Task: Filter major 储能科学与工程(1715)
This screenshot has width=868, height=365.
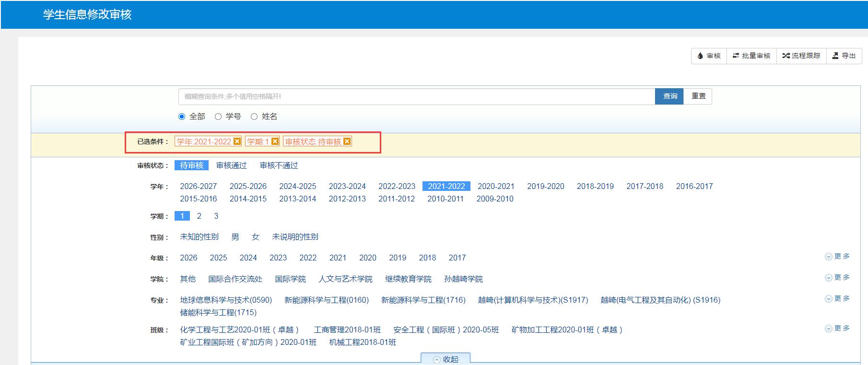Action: tap(218, 313)
